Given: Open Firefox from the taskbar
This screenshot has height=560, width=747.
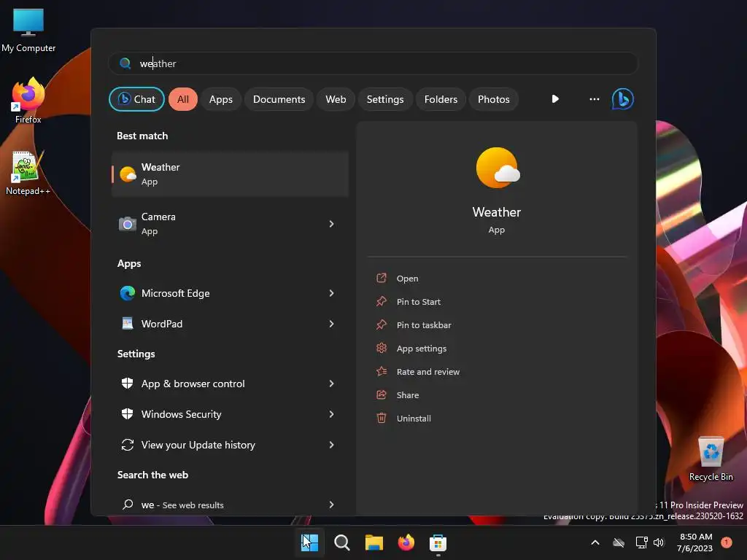Looking at the screenshot, I should [x=406, y=542].
